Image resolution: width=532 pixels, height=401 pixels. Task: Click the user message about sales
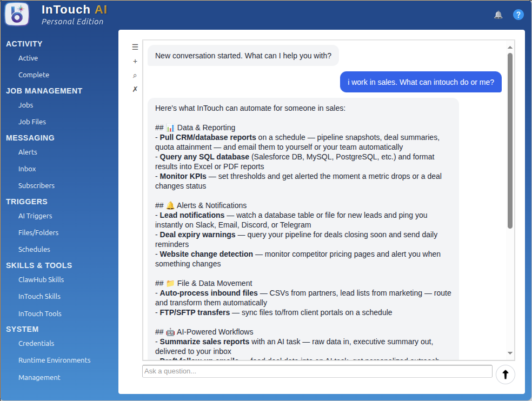(421, 82)
